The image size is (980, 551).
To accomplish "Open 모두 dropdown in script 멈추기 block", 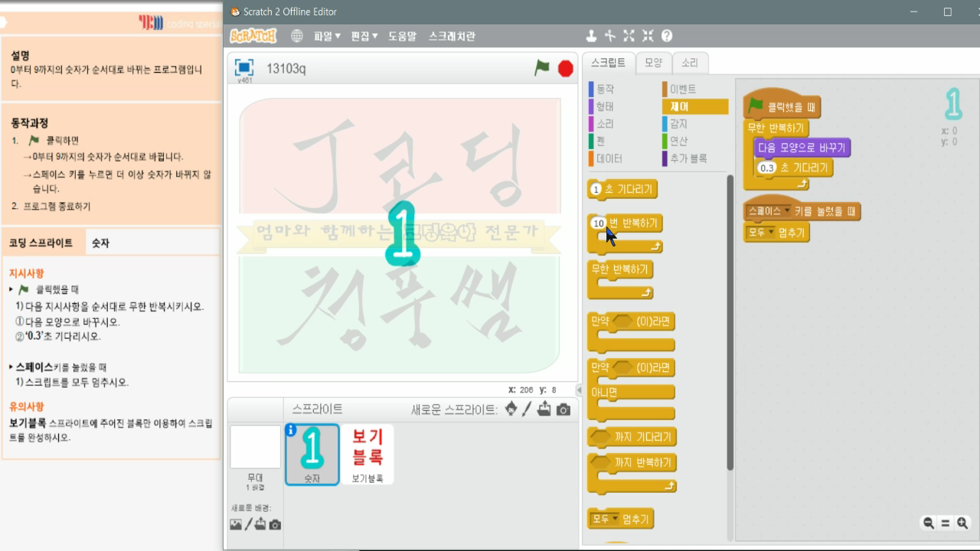I will pyautogui.click(x=762, y=232).
